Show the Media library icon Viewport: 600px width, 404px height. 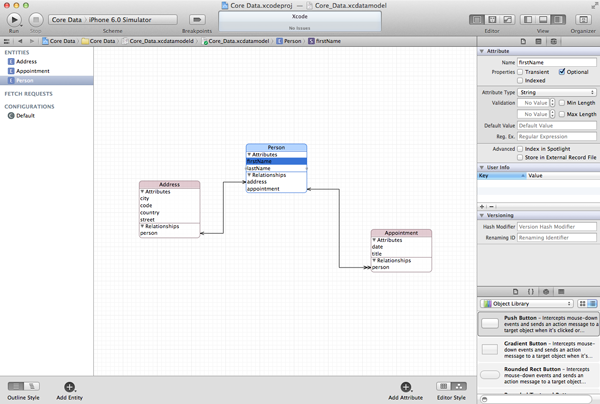coord(561,292)
